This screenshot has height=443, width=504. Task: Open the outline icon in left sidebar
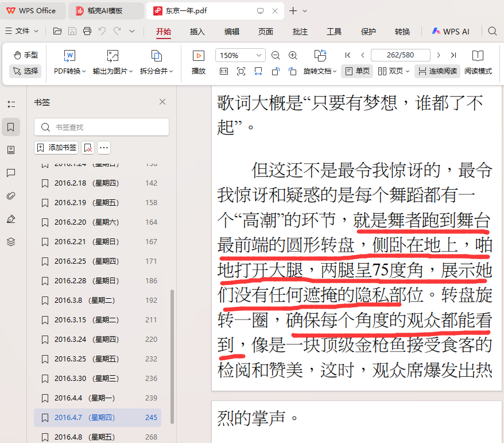coord(11,104)
